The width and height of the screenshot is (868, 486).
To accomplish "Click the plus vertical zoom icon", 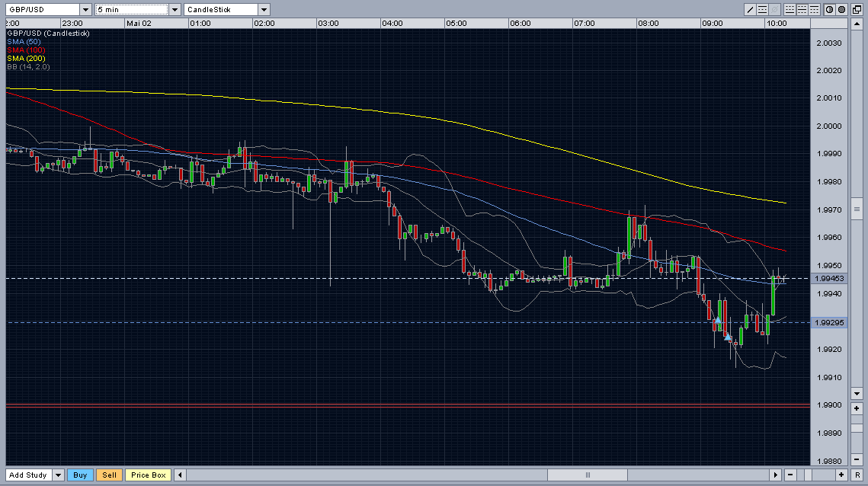I will pyautogui.click(x=857, y=408).
